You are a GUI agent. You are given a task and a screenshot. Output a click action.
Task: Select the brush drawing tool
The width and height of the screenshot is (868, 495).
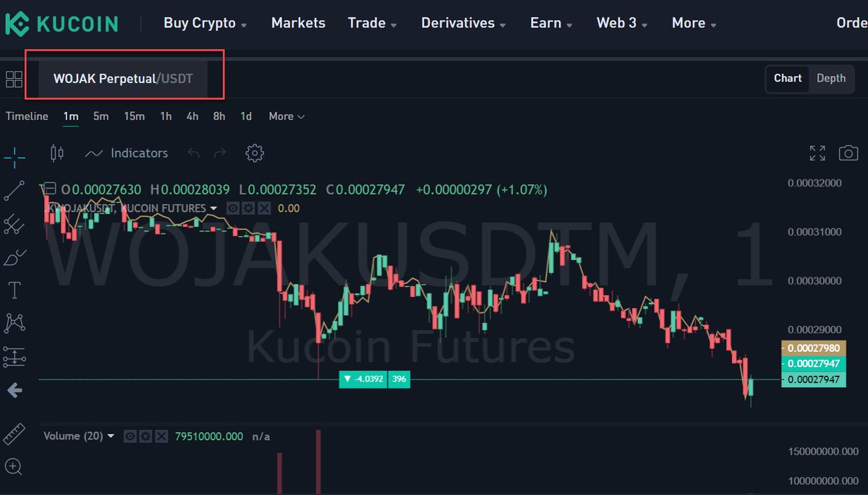[14, 257]
